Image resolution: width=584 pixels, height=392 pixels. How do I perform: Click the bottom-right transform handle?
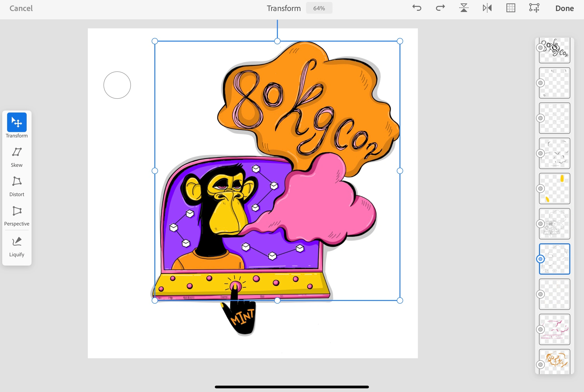(x=400, y=301)
